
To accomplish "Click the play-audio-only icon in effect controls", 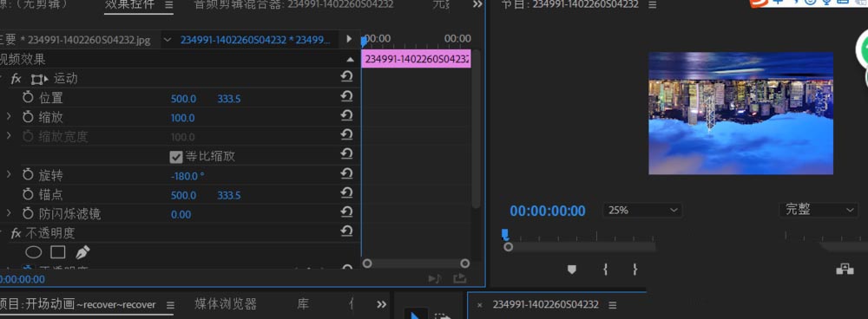I will coord(435,278).
